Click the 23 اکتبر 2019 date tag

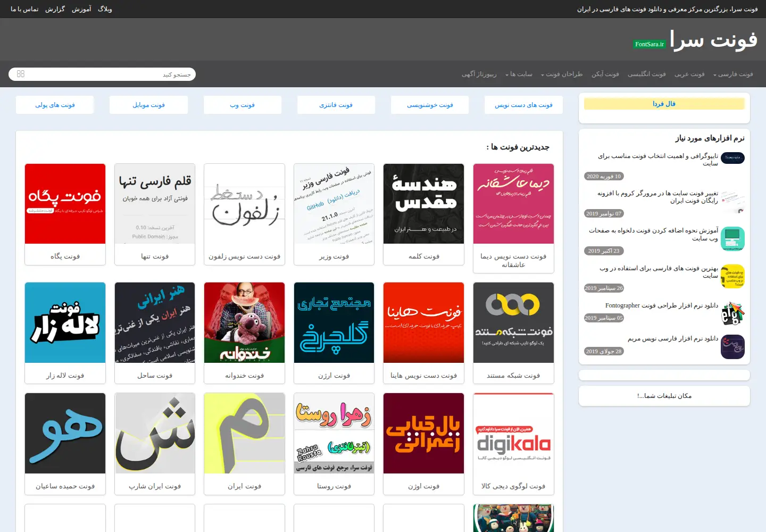click(604, 251)
